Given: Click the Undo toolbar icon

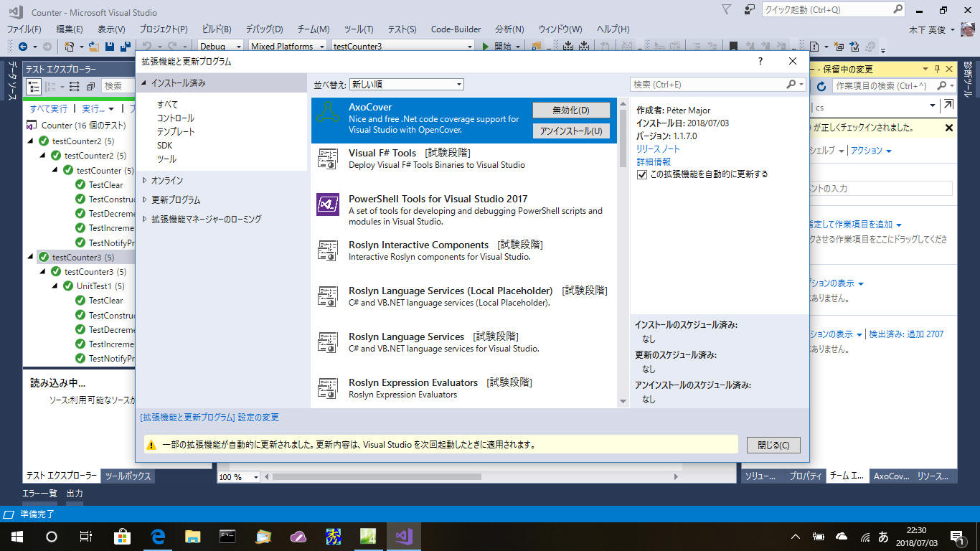Looking at the screenshot, I should [x=146, y=47].
